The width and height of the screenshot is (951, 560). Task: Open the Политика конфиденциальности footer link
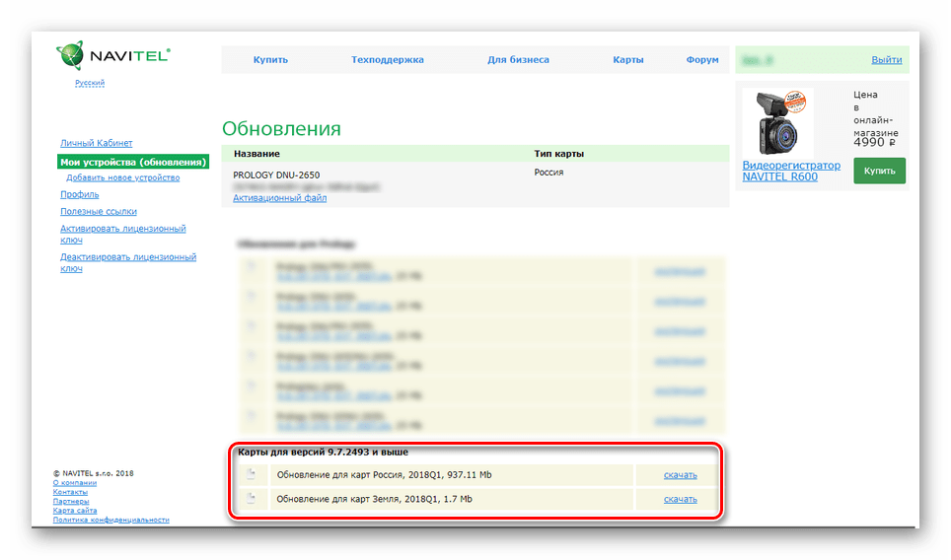click(x=111, y=520)
